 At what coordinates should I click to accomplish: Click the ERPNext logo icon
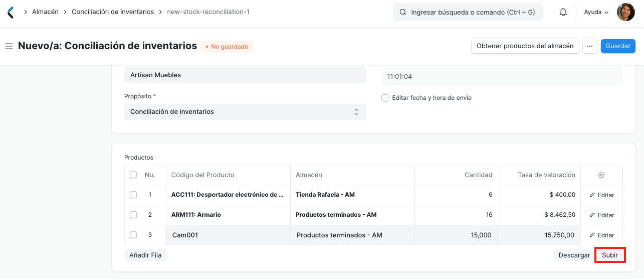click(x=11, y=12)
